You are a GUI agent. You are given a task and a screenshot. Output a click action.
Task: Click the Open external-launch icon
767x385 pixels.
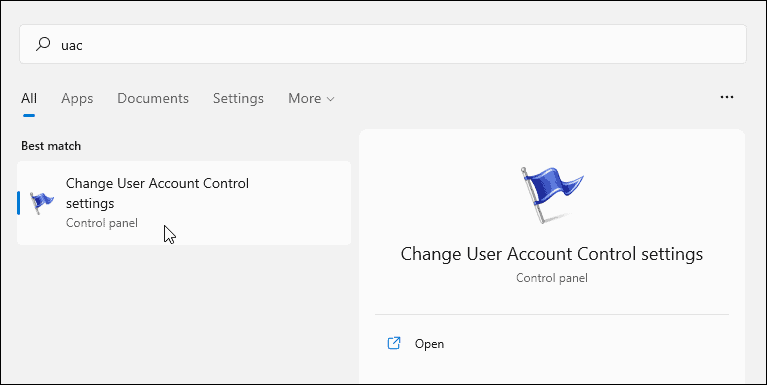pyautogui.click(x=394, y=343)
